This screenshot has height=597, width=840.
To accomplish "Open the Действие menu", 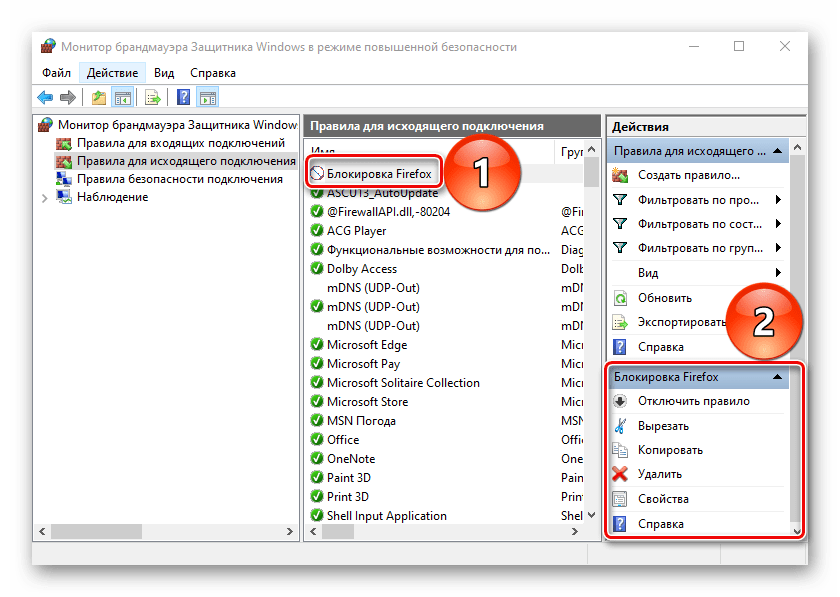I will (112, 73).
